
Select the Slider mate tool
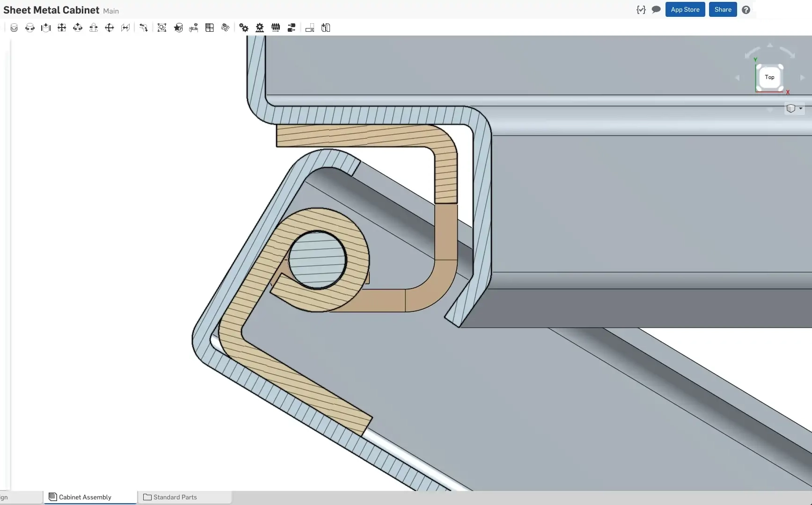coord(46,28)
